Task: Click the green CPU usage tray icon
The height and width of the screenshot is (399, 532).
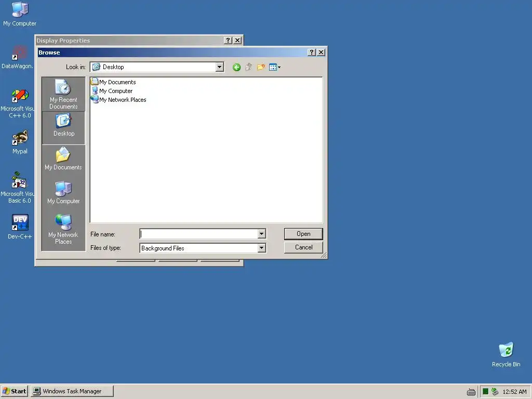Action: tap(486, 392)
